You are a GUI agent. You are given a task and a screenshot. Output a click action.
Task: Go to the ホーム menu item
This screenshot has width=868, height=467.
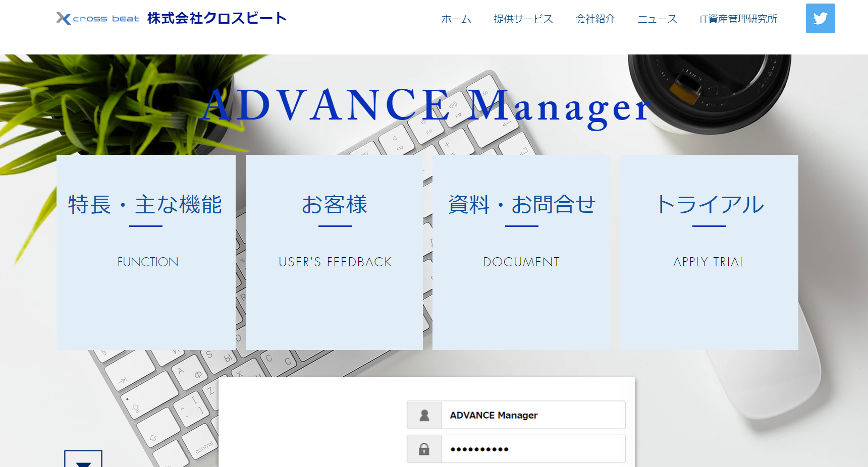[x=456, y=19]
